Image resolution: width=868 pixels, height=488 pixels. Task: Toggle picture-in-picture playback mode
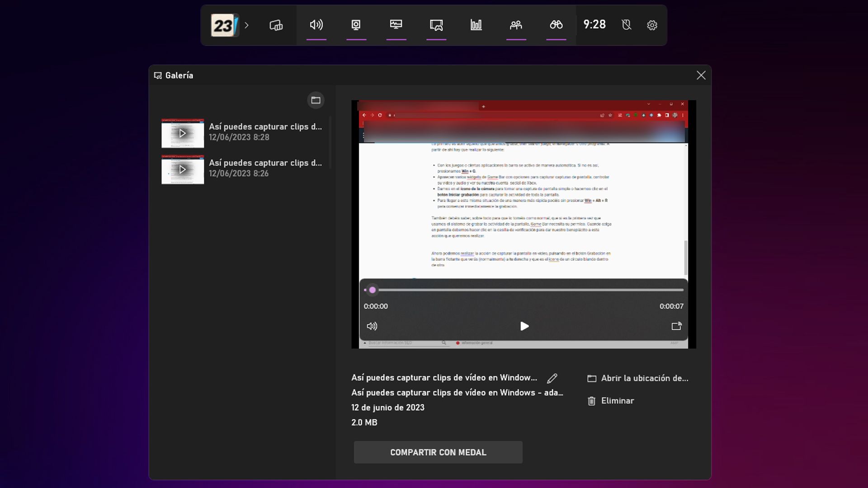676,326
